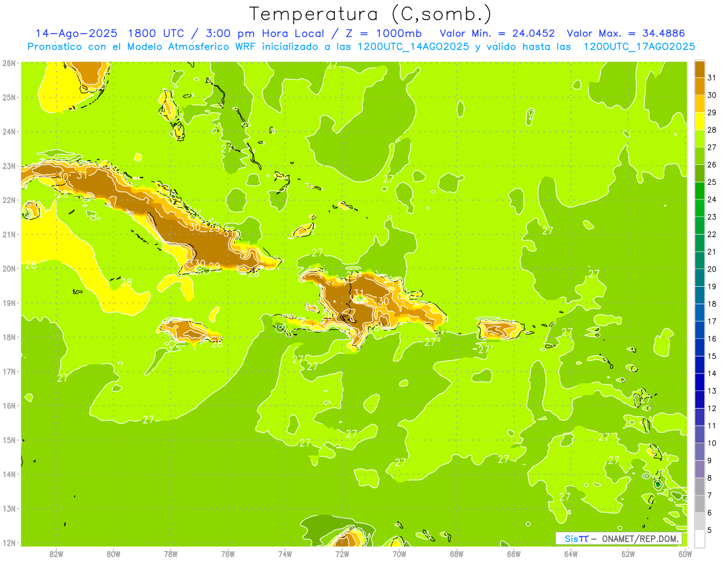Click Valor Max. = 34.4886 readout

(626, 33)
